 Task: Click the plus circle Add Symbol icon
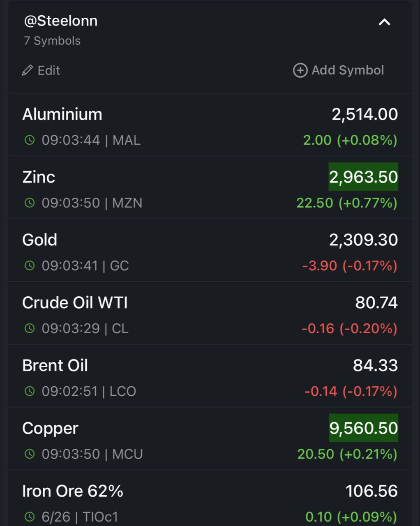coord(300,70)
